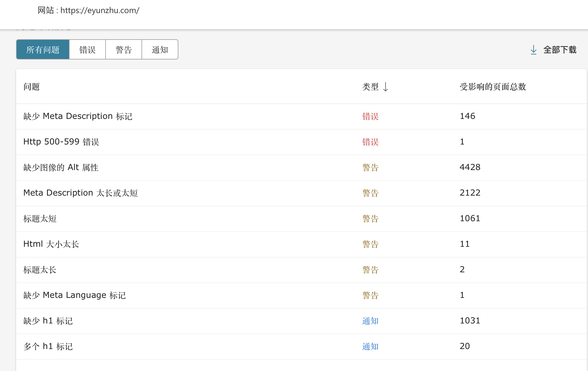This screenshot has width=588, height=371.
Task: Click the page count 11
Action: tap(465, 244)
